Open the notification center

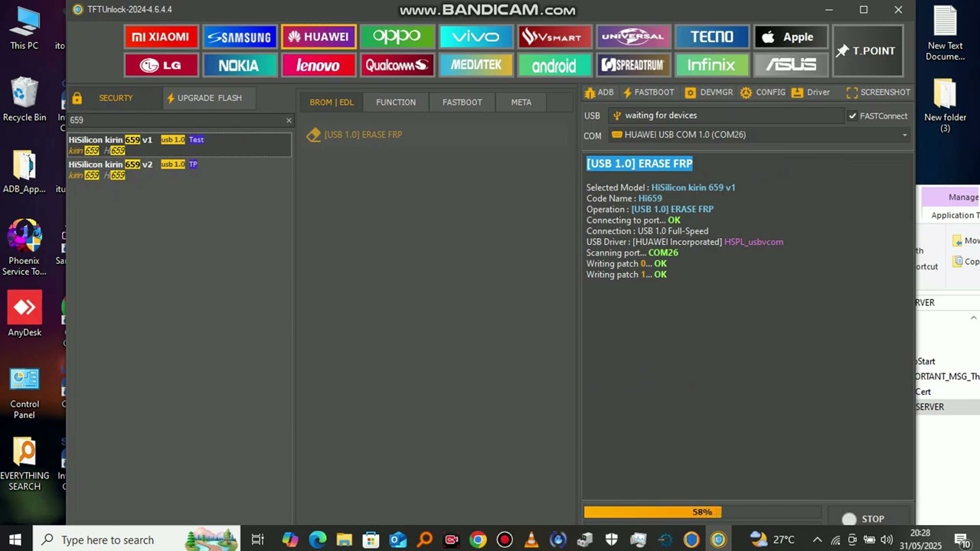click(962, 540)
